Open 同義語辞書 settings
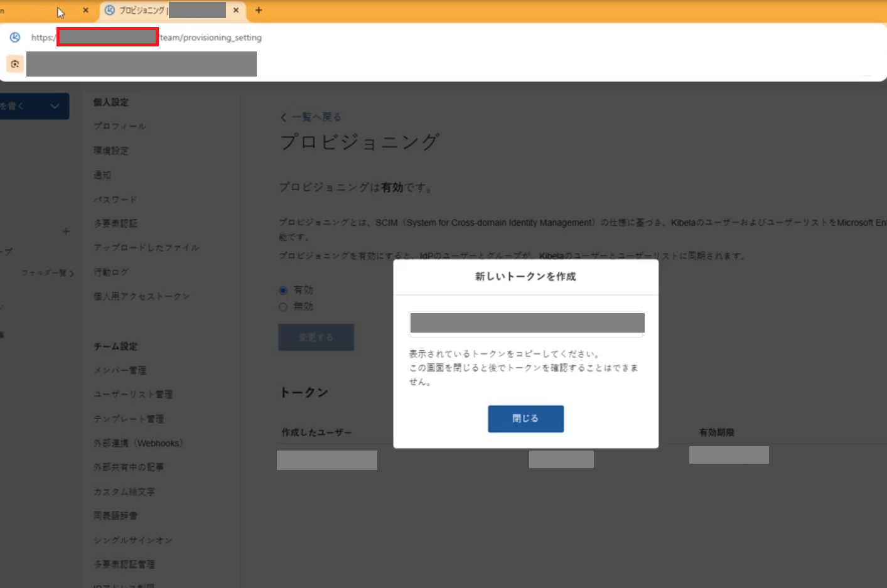The width and height of the screenshot is (887, 588). click(x=116, y=516)
